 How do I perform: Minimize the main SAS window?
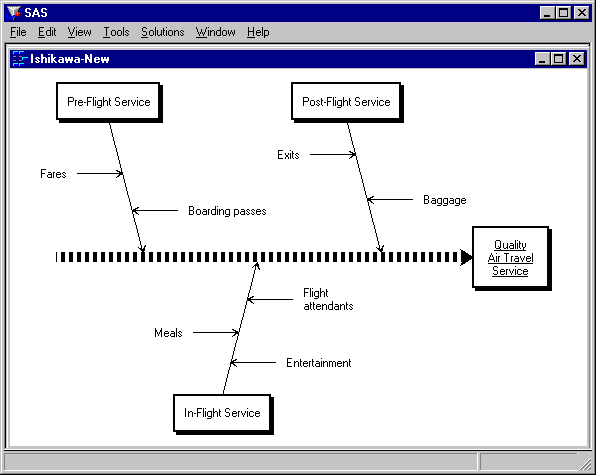point(547,13)
